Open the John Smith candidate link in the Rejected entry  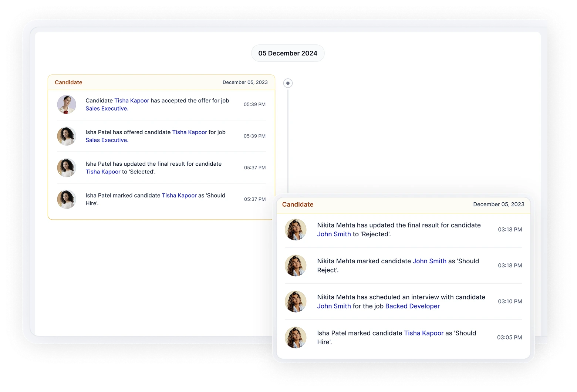point(334,234)
